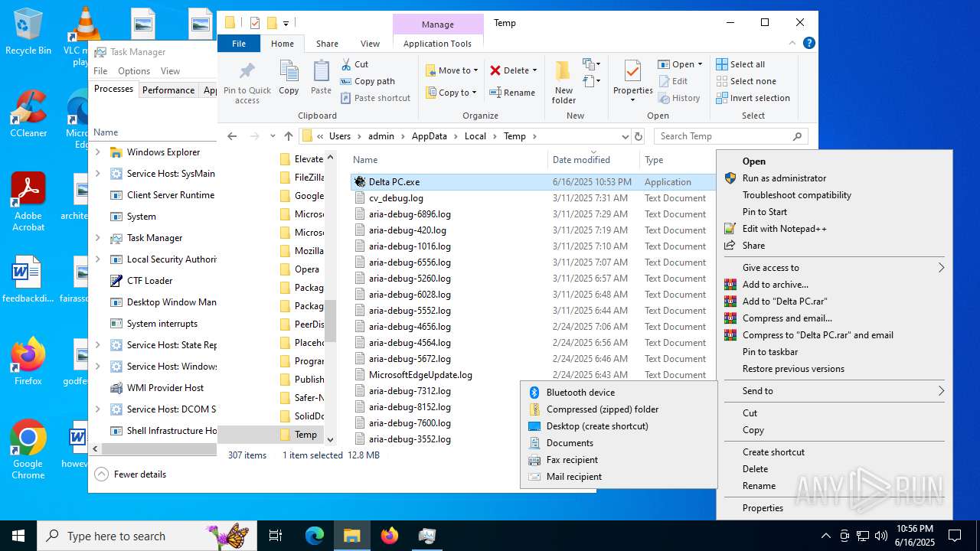Choose Compressed (zipped) folder in Send to
This screenshot has width=980, height=551.
pyautogui.click(x=619, y=409)
